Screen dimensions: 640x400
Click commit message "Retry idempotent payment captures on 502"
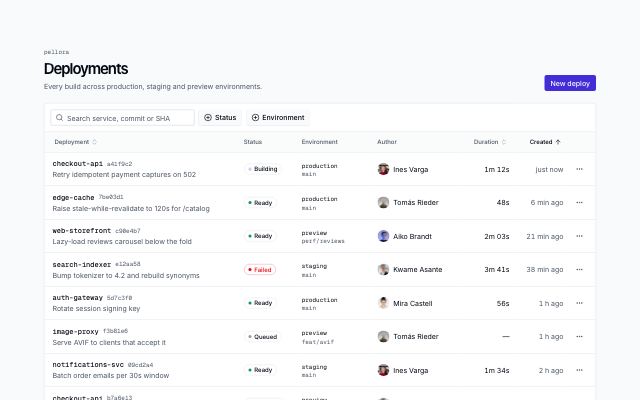pyautogui.click(x=124, y=174)
